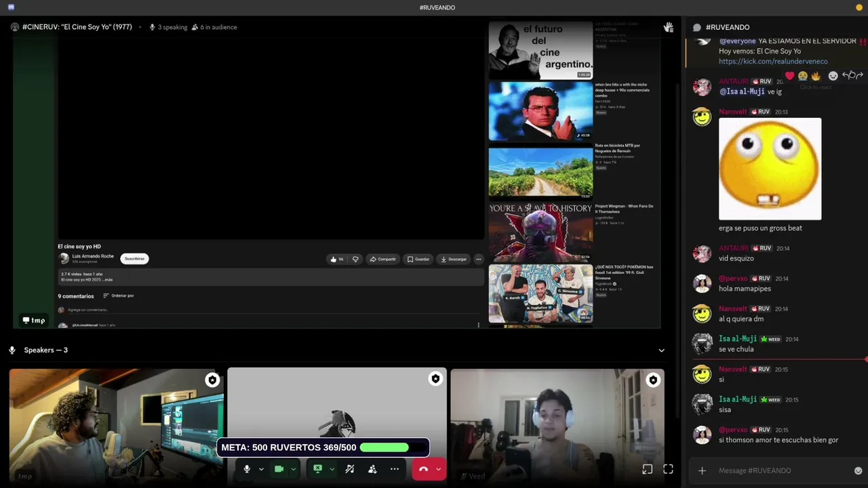Toggle the camera on or off
The height and width of the screenshot is (488, 868).
[279, 469]
